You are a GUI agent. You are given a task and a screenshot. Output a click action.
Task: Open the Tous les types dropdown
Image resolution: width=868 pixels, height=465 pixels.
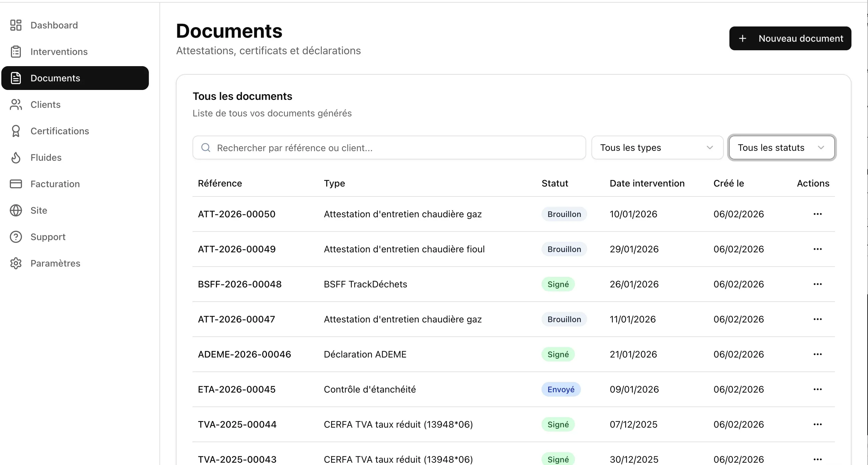click(657, 148)
